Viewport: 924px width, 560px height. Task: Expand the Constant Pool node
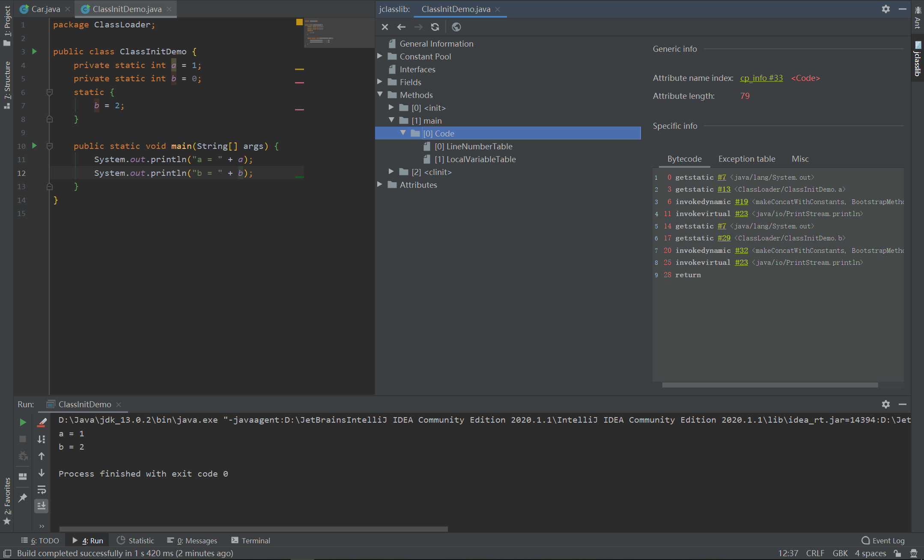pyautogui.click(x=380, y=56)
